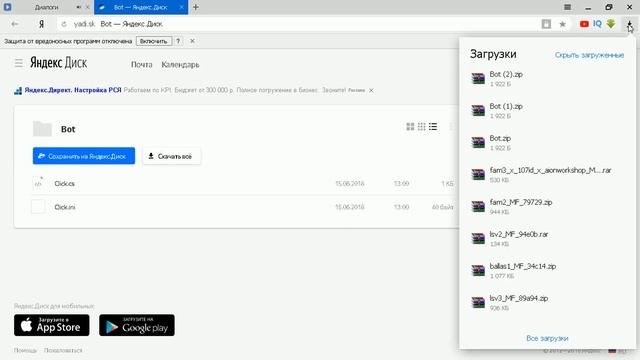This screenshot has width=640, height=360.
Task: Select the Click.cs file row
Action: click(x=243, y=184)
